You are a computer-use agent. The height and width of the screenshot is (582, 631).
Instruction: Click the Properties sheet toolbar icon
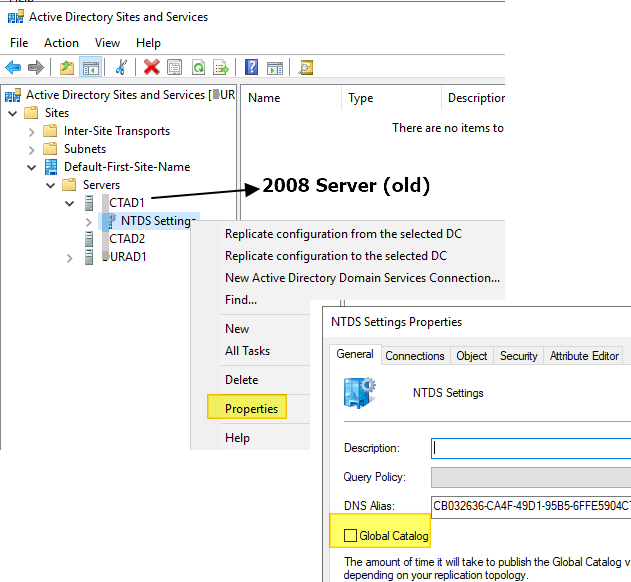click(x=175, y=67)
